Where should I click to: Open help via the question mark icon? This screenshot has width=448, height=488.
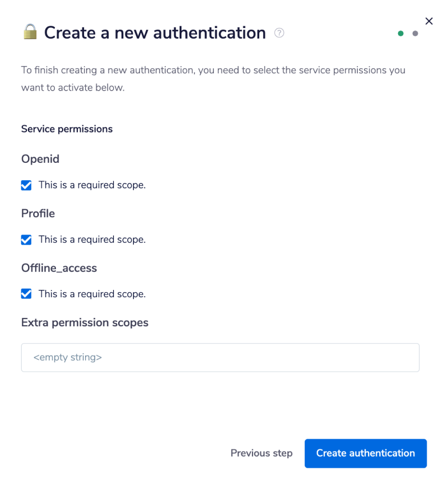(x=279, y=33)
